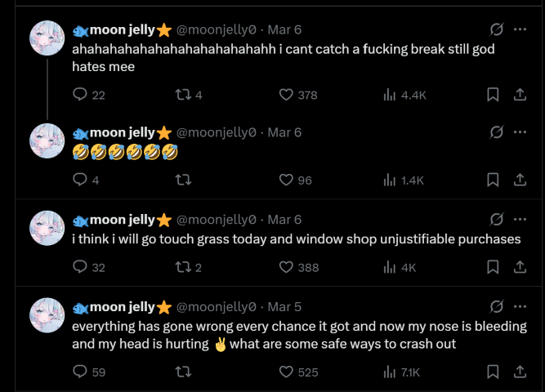The width and height of the screenshot is (545, 392).
Task: Reply to the "touch grass" tweet
Action: [x=80, y=267]
